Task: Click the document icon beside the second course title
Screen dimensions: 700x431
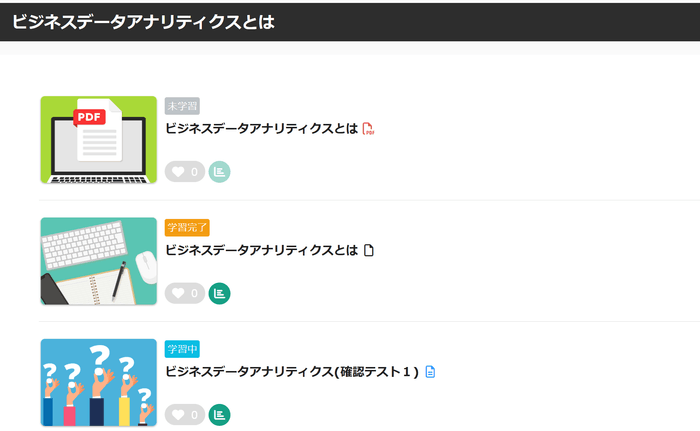Action: (x=368, y=250)
